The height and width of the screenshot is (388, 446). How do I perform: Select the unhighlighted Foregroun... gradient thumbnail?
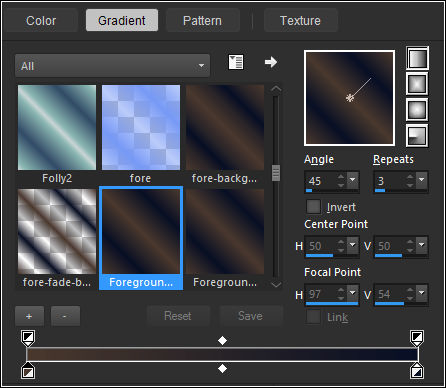click(225, 232)
